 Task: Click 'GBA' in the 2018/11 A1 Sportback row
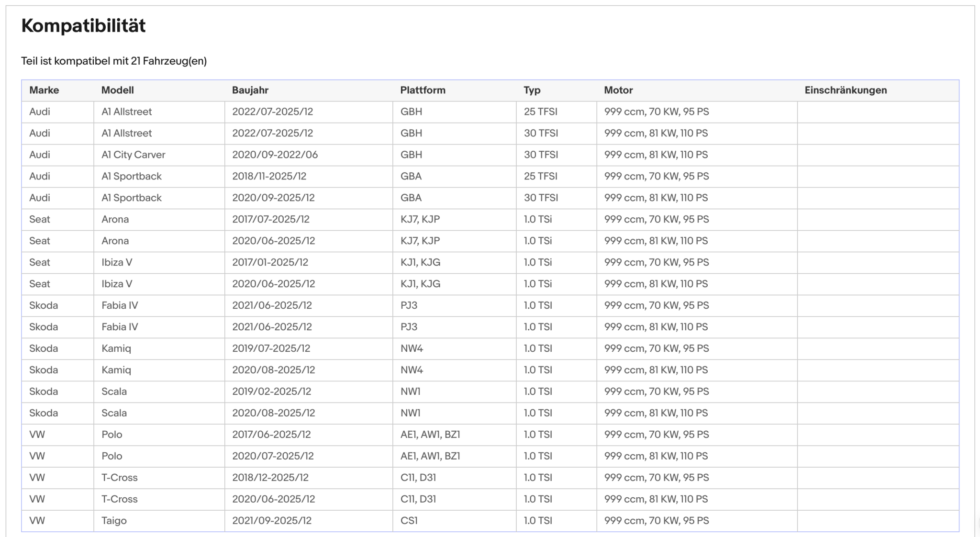411,176
